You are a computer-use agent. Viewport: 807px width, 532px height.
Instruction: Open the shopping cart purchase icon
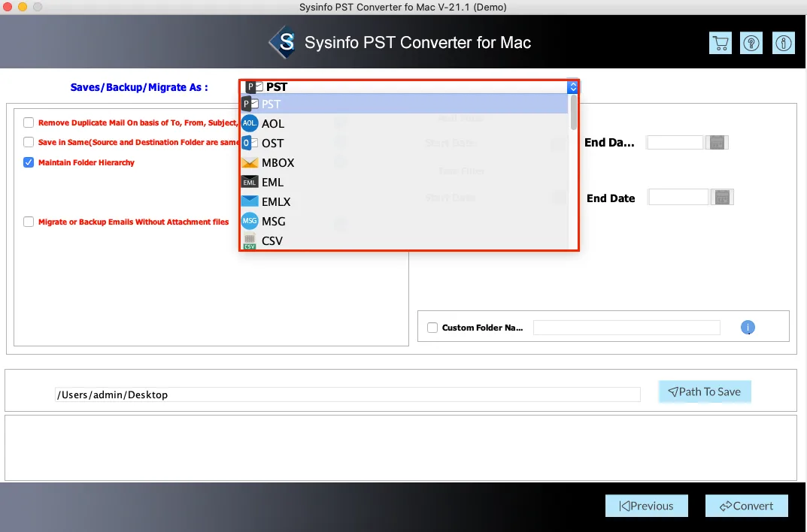point(720,43)
